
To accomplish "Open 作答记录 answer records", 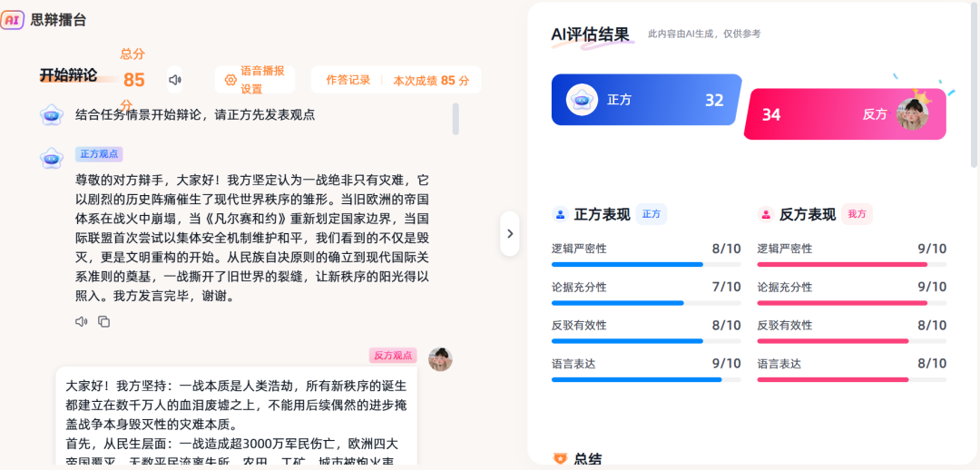I will point(348,80).
